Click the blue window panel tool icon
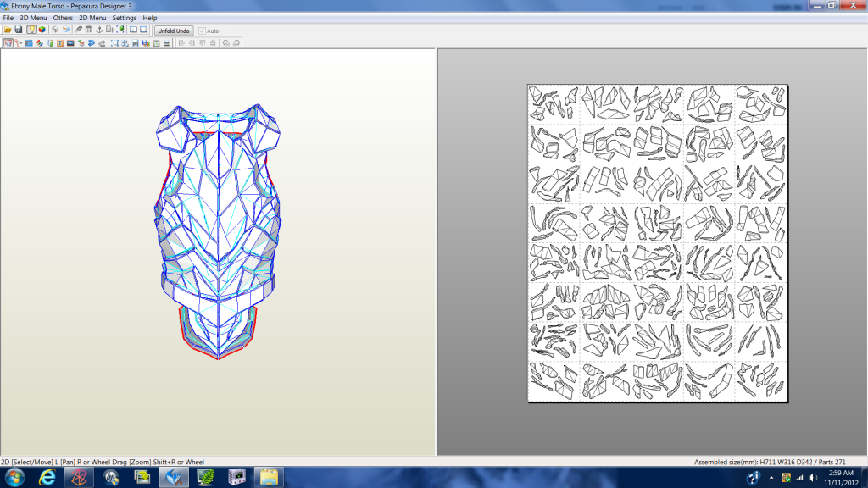 click(x=29, y=43)
